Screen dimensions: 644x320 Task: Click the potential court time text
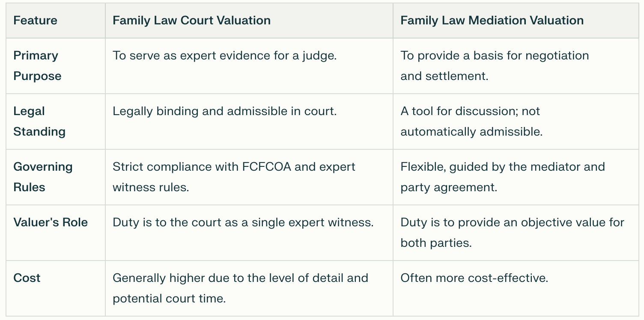[x=169, y=299]
